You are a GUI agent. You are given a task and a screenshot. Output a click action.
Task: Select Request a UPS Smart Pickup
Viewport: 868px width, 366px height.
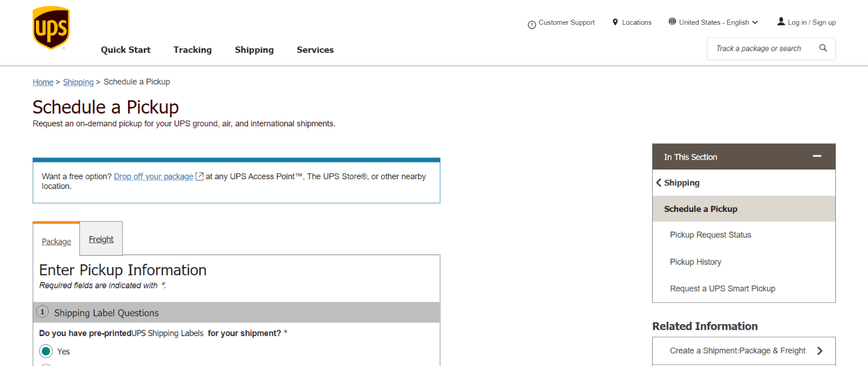click(723, 288)
